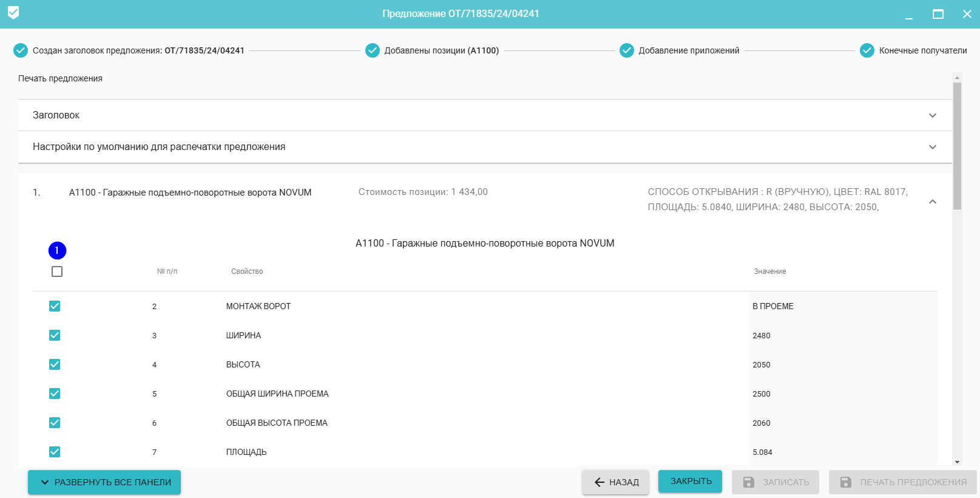Expand the default print settings panel
The image size is (980, 498).
pyautogui.click(x=933, y=147)
